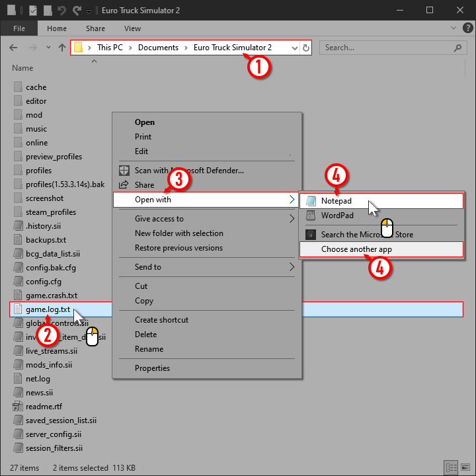Expand the ribbon chevron
Screen dimensions: 476x476
454,28
